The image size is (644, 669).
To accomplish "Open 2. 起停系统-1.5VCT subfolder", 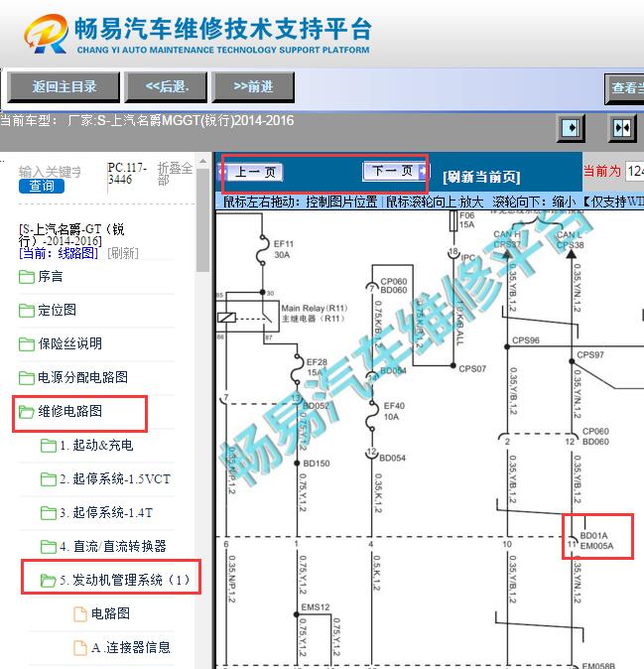I will click(115, 479).
